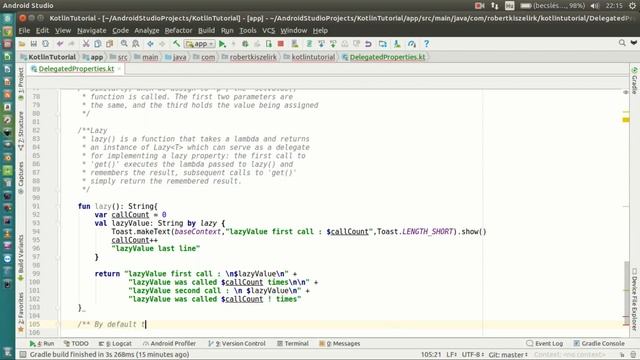Viewport: 640px width, 360px height.
Task: Click the Paste toolbar icon
Action: (x=109, y=44)
